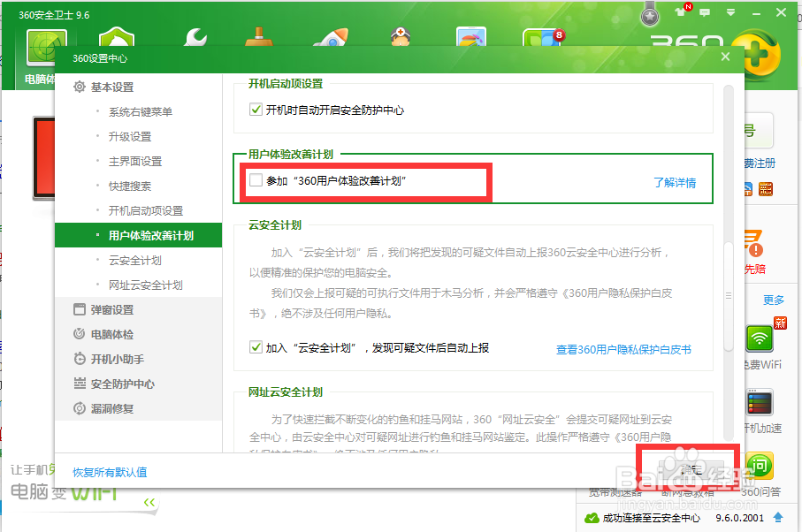Open 查看360用户隐私保护白皮书 link
Viewport: 802px width, 532px height.
[x=623, y=350]
